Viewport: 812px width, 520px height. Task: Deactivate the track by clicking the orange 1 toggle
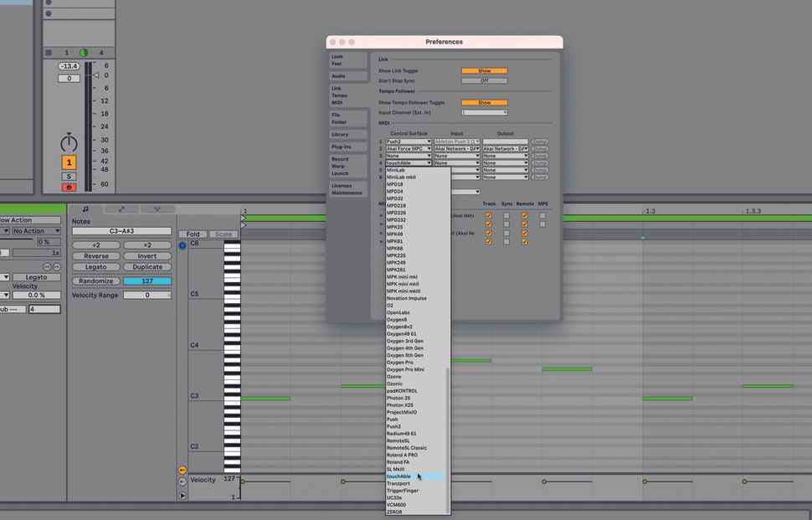click(x=69, y=162)
